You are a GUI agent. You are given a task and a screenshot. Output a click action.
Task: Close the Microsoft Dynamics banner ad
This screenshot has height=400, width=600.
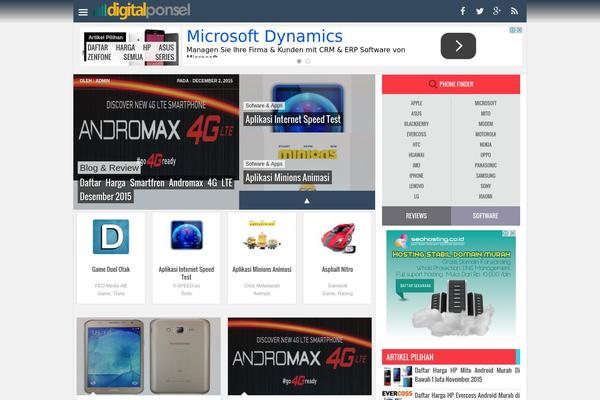point(519,30)
